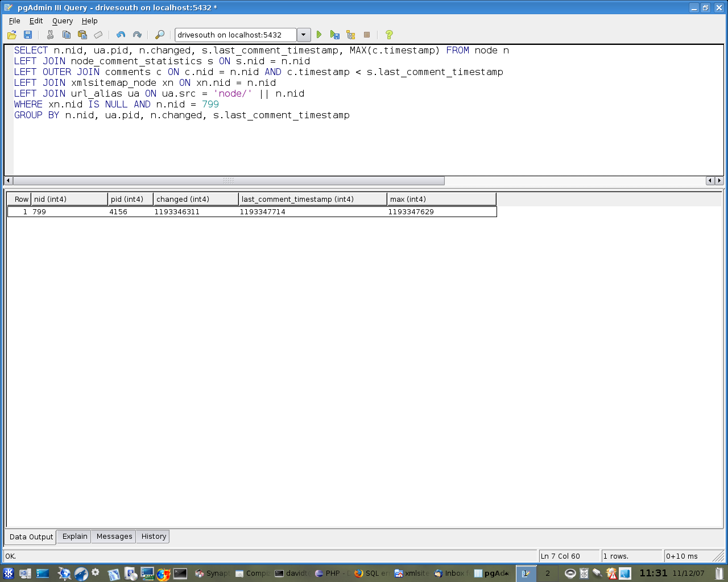Image resolution: width=728 pixels, height=582 pixels.
Task: Execute query and save results to file
Action: click(x=335, y=35)
